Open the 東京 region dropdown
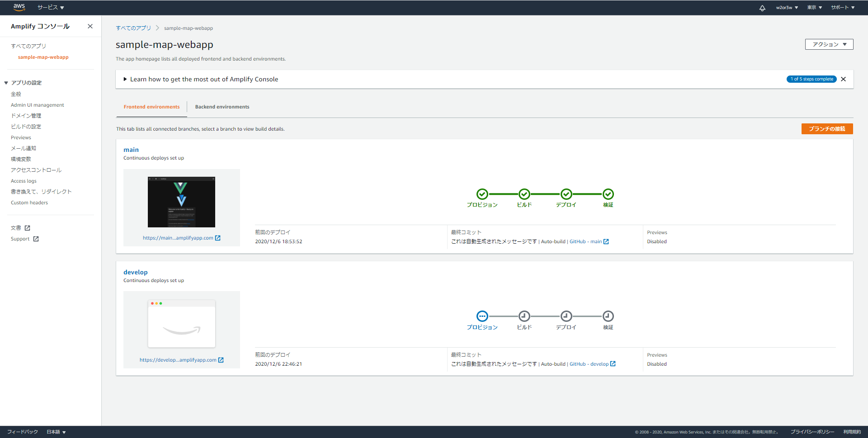This screenshot has width=868, height=438. tap(815, 8)
